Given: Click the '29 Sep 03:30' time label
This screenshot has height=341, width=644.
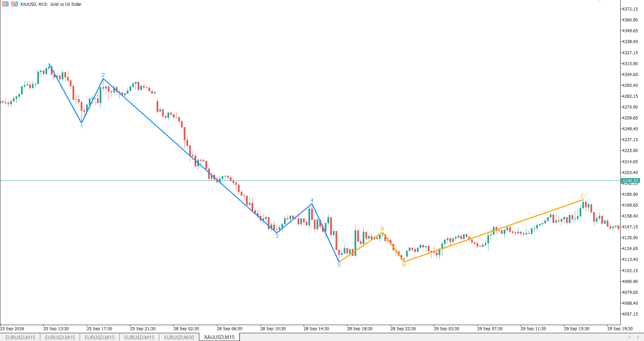Looking at the screenshot, I should [x=446, y=329].
